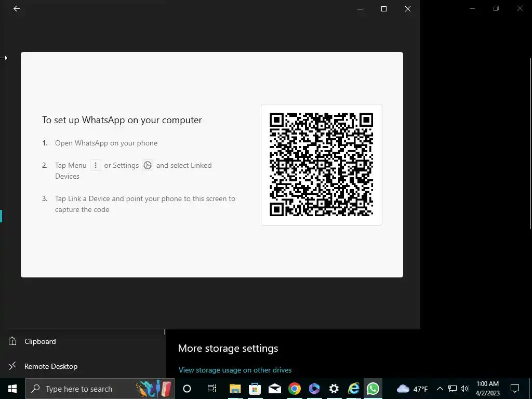The width and height of the screenshot is (532, 399).
Task: Open the blue hexagon app on taskbar
Action: (314, 389)
